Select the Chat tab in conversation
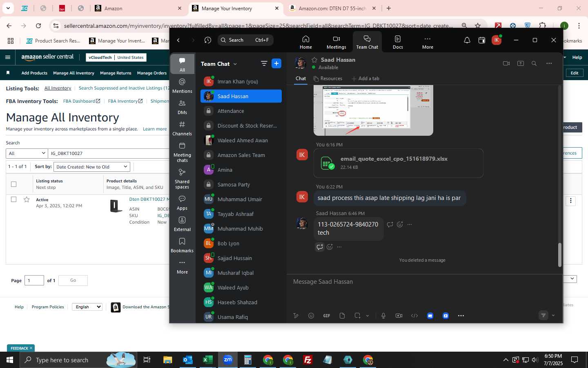Viewport: 588px width, 368px height. pyautogui.click(x=301, y=79)
